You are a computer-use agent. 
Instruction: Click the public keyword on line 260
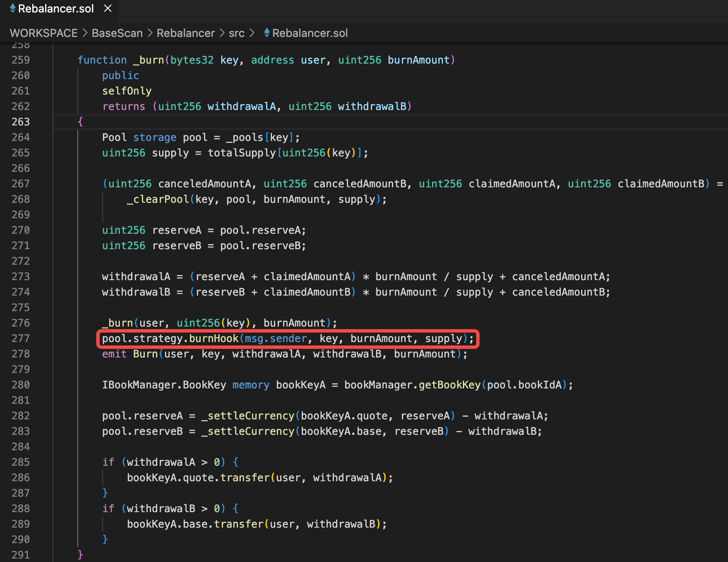pyautogui.click(x=120, y=76)
